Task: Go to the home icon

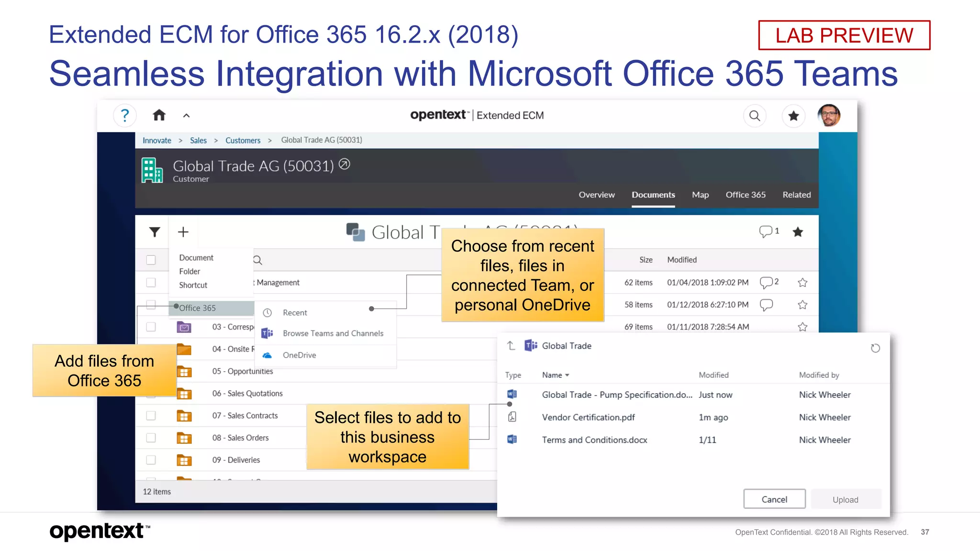Action: click(159, 115)
